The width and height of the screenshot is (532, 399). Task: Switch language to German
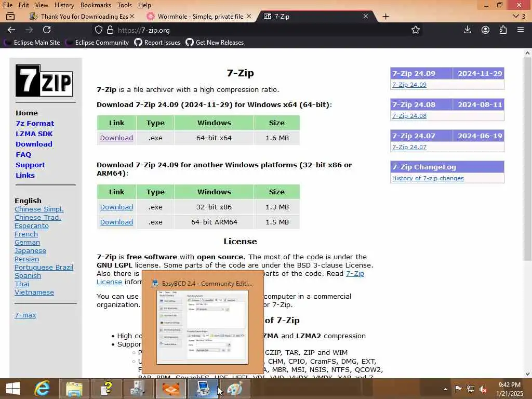pyautogui.click(x=27, y=242)
